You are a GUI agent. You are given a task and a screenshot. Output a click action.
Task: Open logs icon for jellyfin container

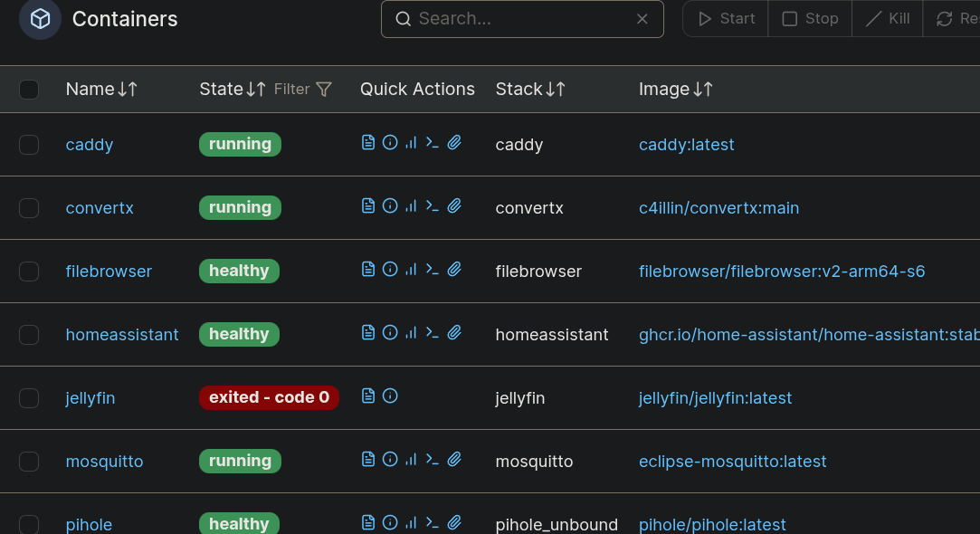pyautogui.click(x=367, y=396)
